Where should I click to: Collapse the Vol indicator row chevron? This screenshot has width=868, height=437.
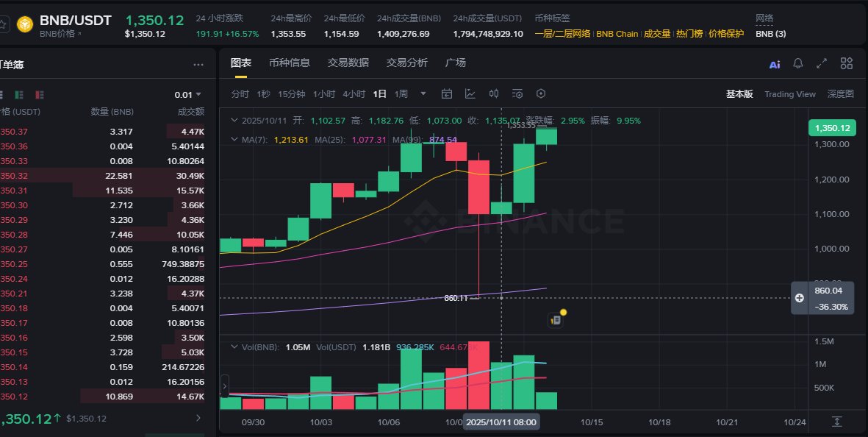(234, 347)
